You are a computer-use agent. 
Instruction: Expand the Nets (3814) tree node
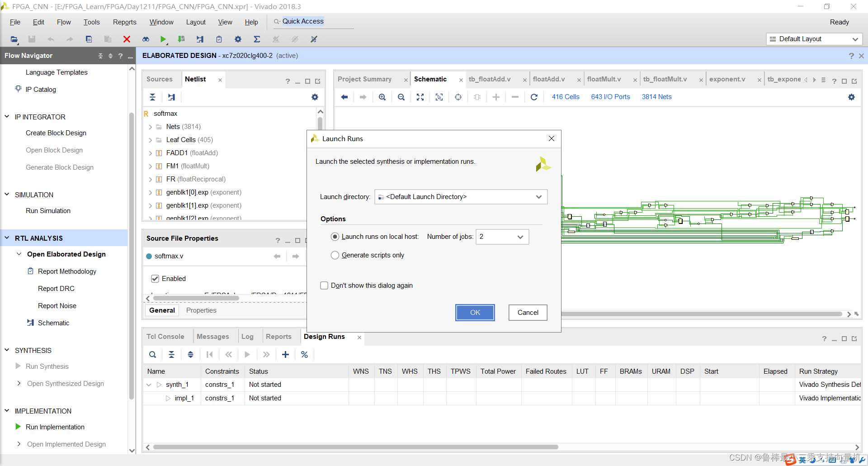[151, 127]
